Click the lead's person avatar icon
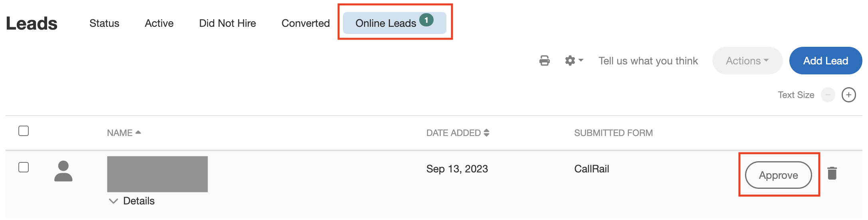 (x=63, y=171)
